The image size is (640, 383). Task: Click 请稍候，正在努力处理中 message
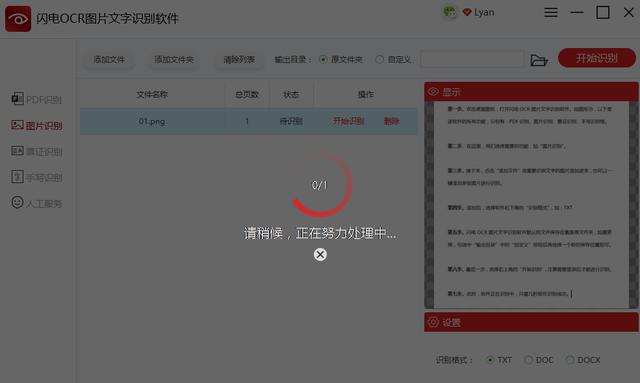[x=320, y=233]
